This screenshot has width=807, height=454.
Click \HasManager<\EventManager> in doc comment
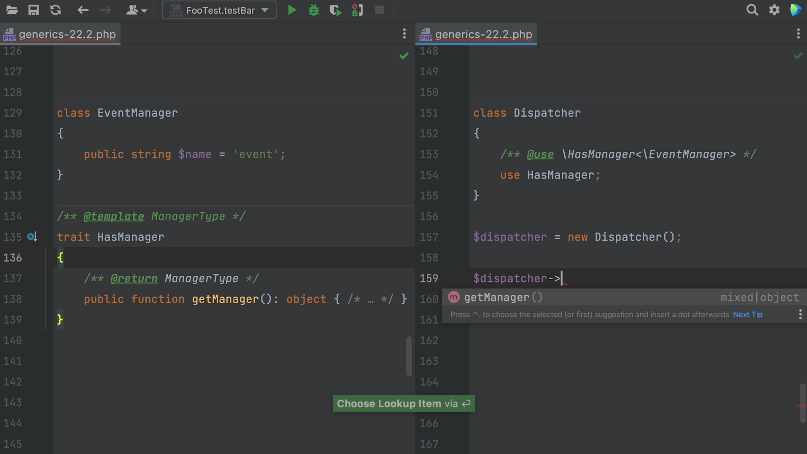648,154
